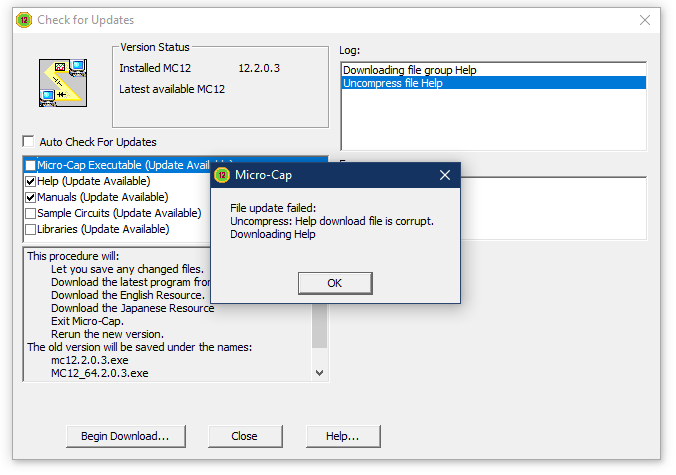Screen dimensions: 676x475
Task: Close the Check for Updates window
Action: 645,20
